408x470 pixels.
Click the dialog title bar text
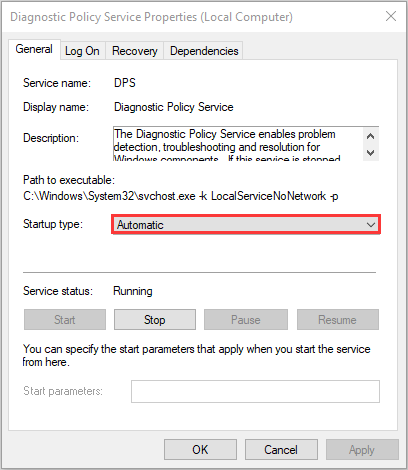151,17
